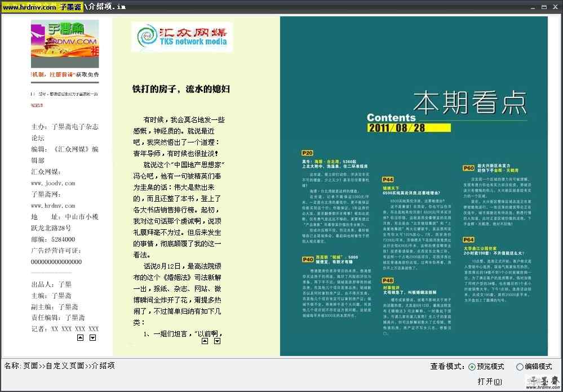Click the up arrow under the left info column
The width and height of the screenshot is (563, 392).
[81, 337]
